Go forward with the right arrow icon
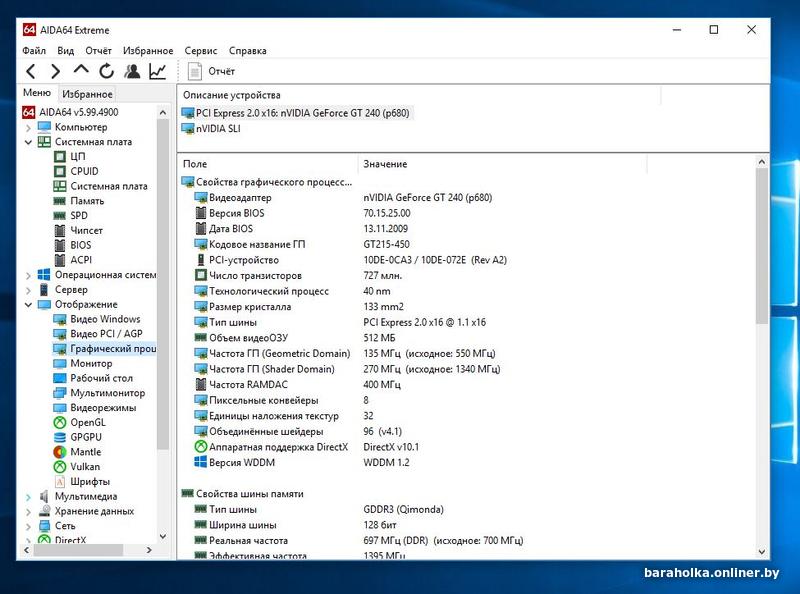The image size is (800, 594). click(55, 71)
